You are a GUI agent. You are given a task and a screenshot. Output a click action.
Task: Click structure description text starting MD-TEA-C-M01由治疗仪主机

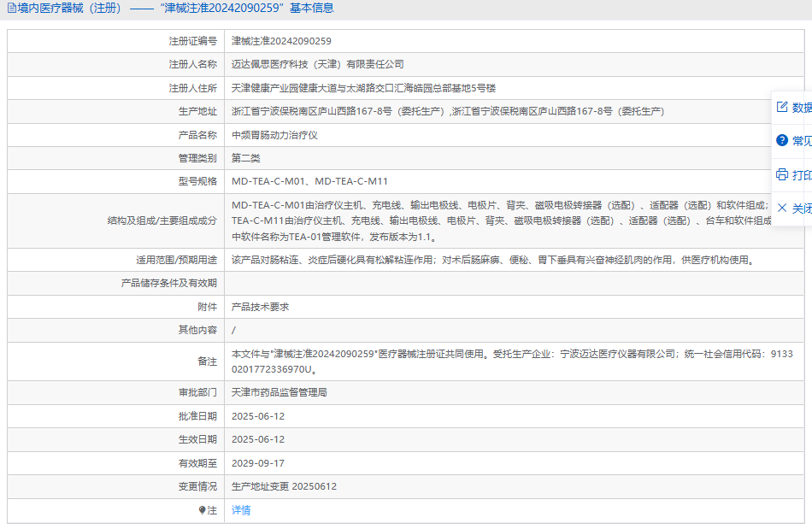pos(501,221)
